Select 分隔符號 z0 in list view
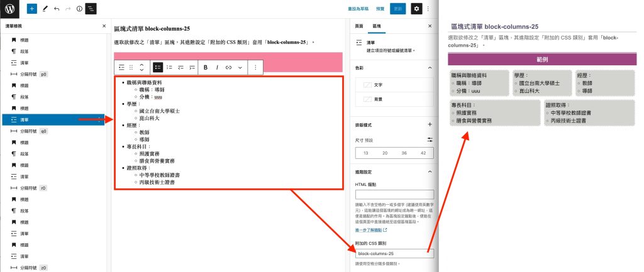The height and width of the screenshot is (272, 644). (53, 268)
